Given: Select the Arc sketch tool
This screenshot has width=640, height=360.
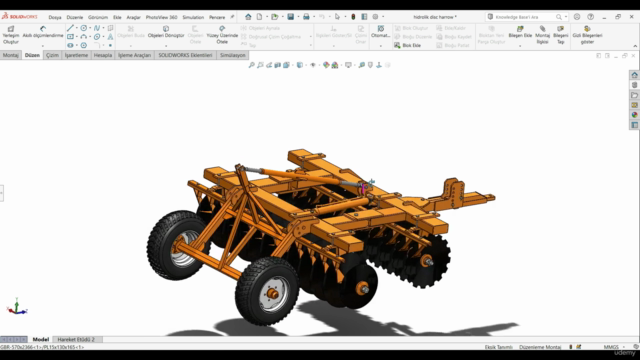Looking at the screenshot, I should point(84,37).
